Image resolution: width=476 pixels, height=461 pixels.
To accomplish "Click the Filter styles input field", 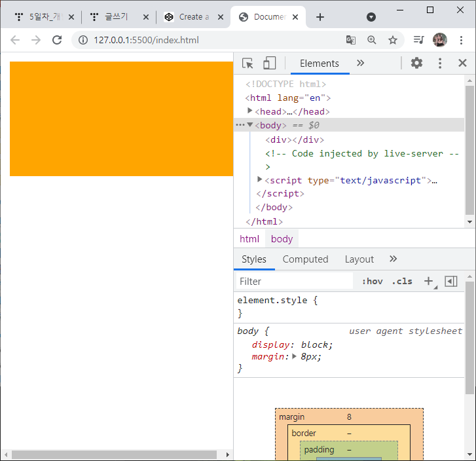I will [295, 281].
